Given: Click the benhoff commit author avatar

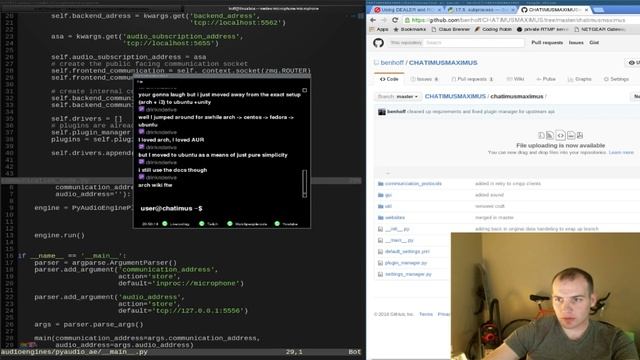Looking at the screenshot, I should (x=382, y=111).
